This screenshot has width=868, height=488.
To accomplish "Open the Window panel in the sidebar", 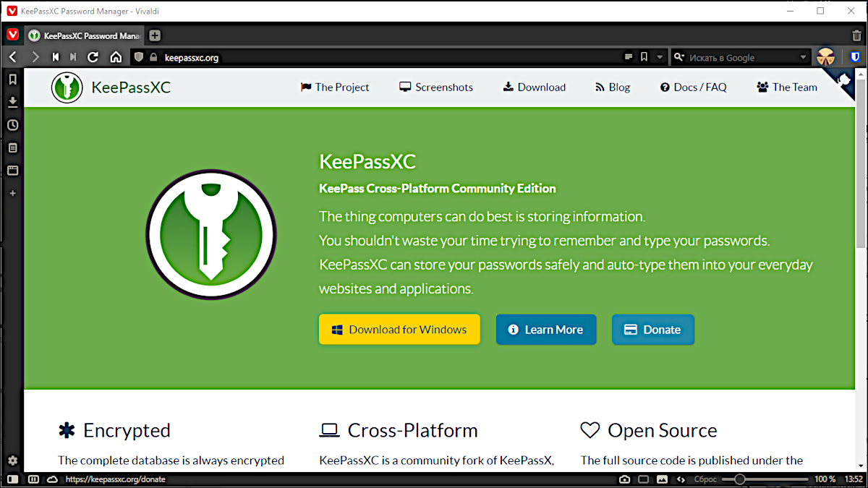I will (12, 171).
